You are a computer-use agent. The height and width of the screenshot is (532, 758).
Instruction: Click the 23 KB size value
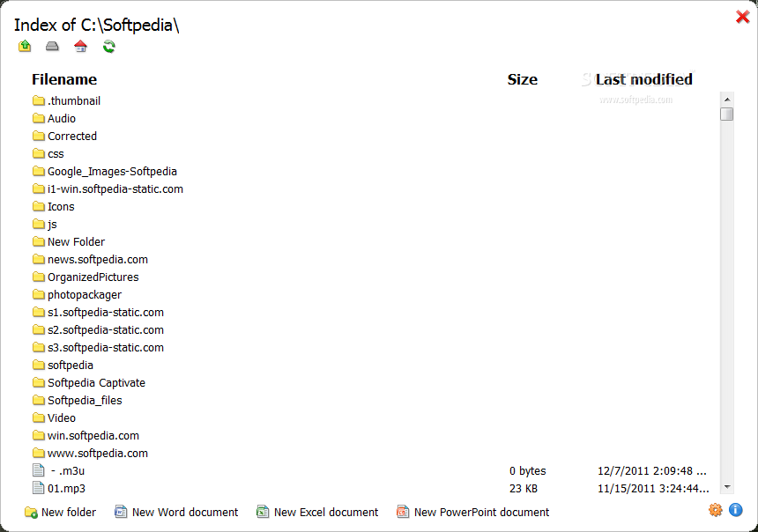[x=524, y=489]
